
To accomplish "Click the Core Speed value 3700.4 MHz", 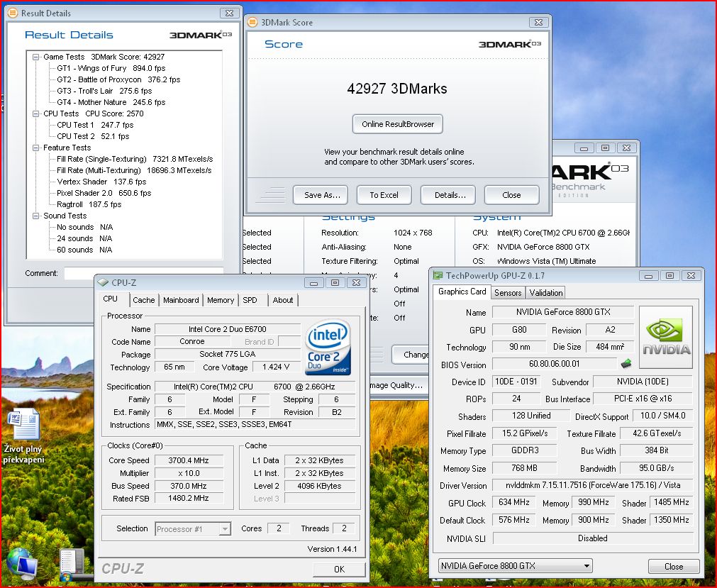I will click(189, 460).
